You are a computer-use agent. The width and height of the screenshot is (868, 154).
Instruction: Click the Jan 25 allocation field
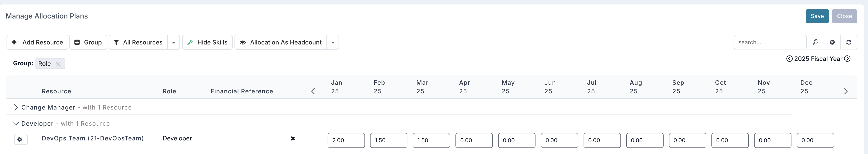point(346,140)
